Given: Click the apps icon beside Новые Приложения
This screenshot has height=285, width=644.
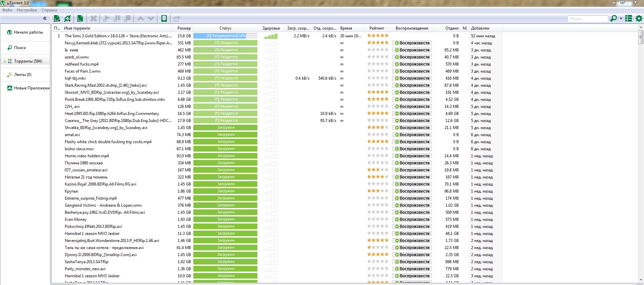Looking at the screenshot, I should [x=10, y=88].
